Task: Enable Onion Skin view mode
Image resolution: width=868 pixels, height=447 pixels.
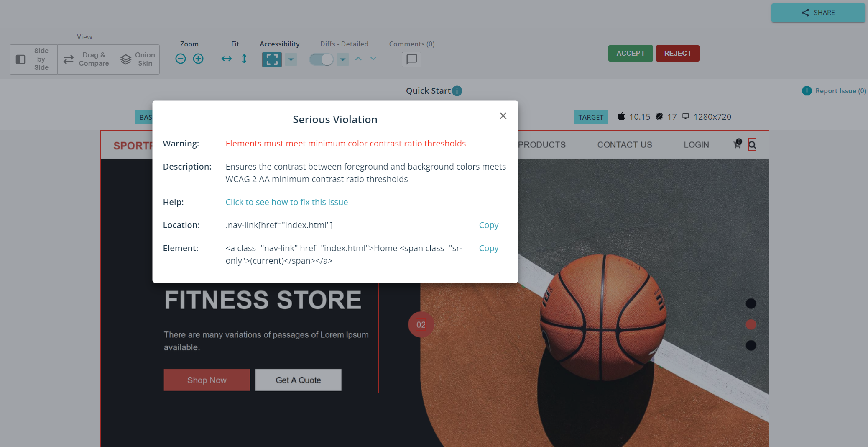Action: [138, 59]
